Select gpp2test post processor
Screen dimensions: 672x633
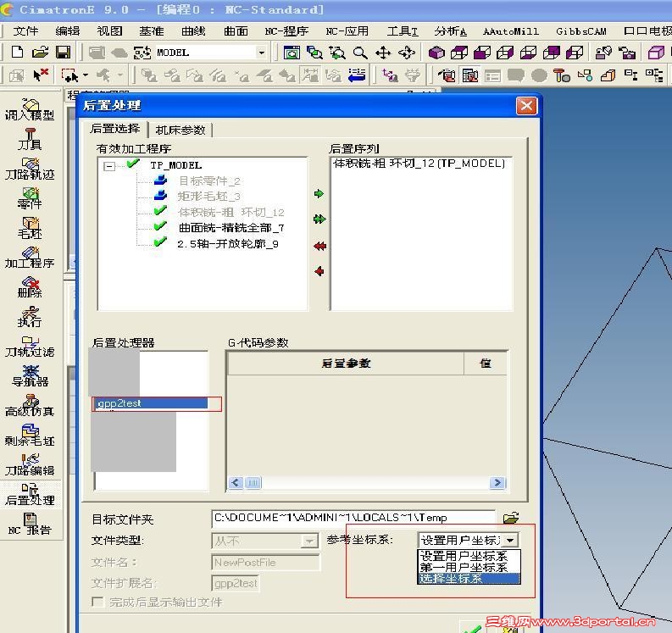(151, 403)
